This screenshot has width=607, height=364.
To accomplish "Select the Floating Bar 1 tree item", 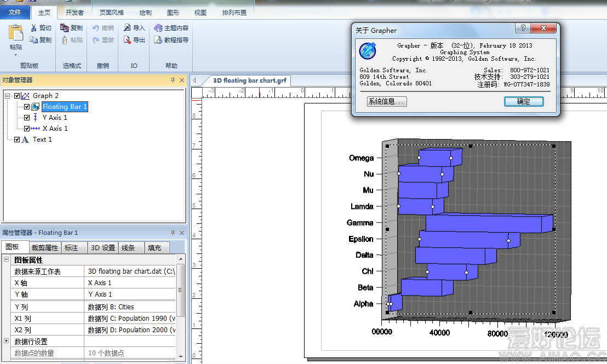I will tap(65, 107).
